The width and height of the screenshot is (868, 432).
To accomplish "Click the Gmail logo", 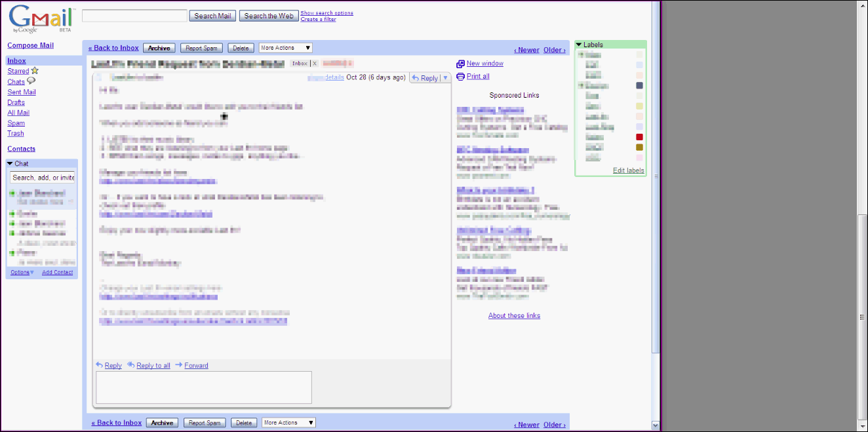I will (41, 19).
